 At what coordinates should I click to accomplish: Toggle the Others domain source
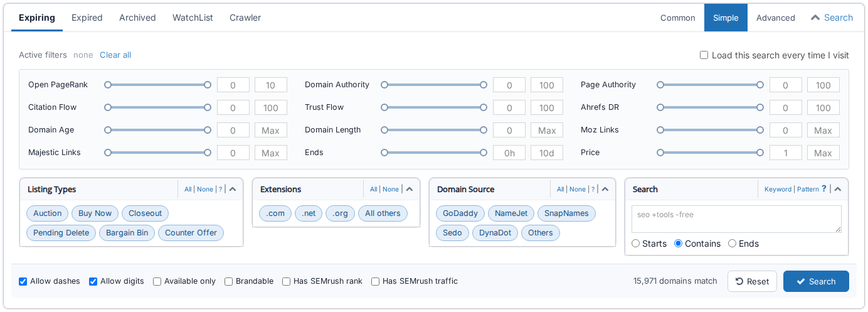click(541, 233)
